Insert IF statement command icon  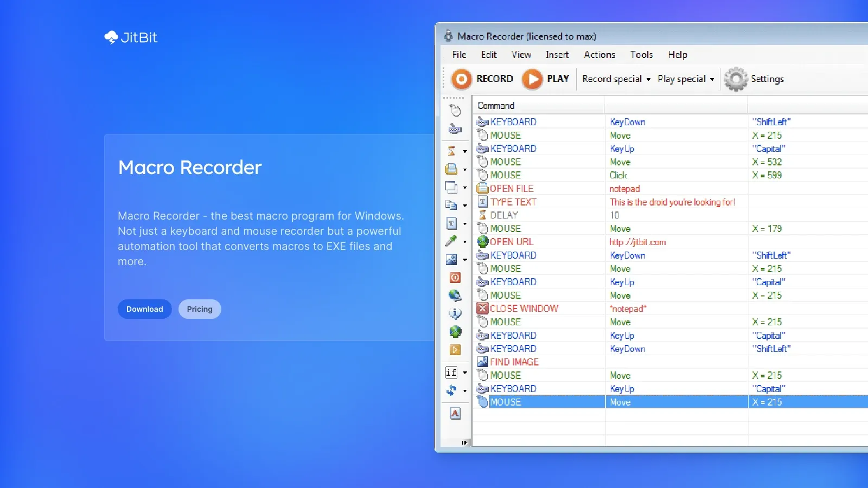pyautogui.click(x=451, y=372)
